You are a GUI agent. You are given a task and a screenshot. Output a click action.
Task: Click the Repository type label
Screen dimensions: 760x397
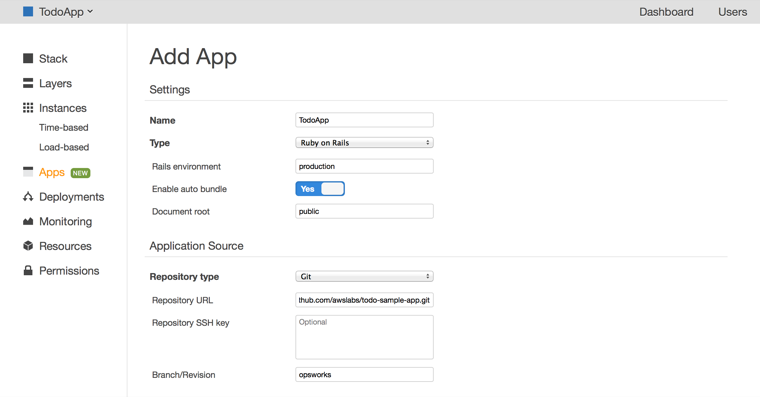[x=184, y=276]
